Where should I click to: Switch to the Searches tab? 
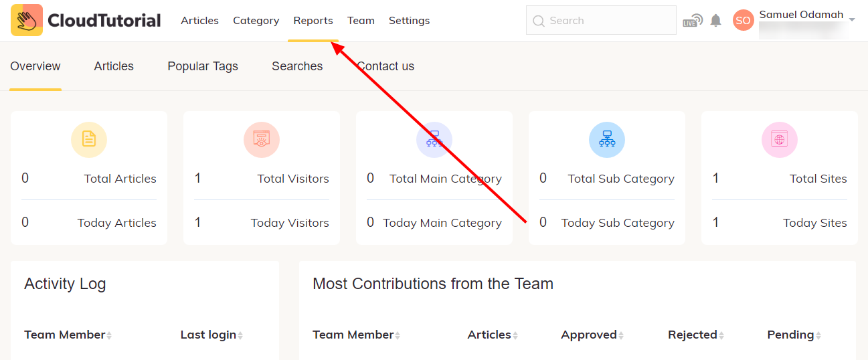tap(297, 66)
